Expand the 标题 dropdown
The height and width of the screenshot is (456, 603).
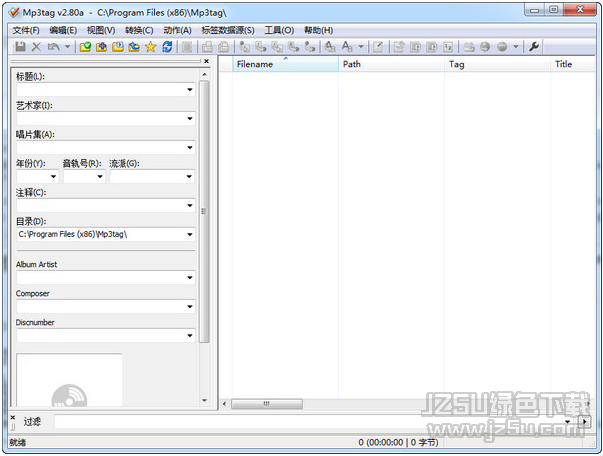click(190, 90)
